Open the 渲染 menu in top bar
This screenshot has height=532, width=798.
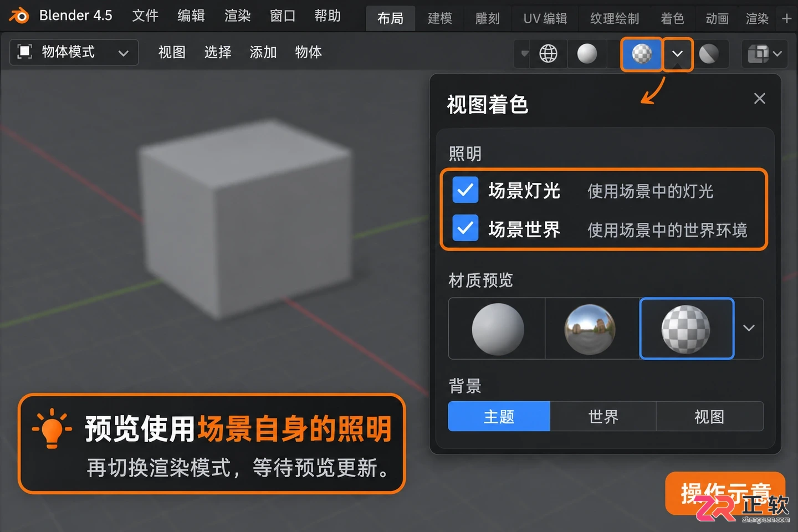pos(237,16)
